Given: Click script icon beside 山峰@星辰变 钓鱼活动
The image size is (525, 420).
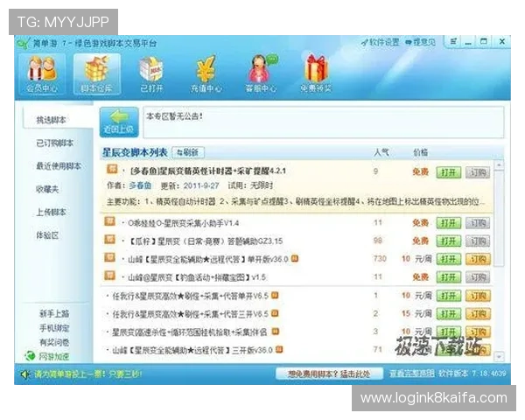Looking at the screenshot, I should (x=110, y=276).
